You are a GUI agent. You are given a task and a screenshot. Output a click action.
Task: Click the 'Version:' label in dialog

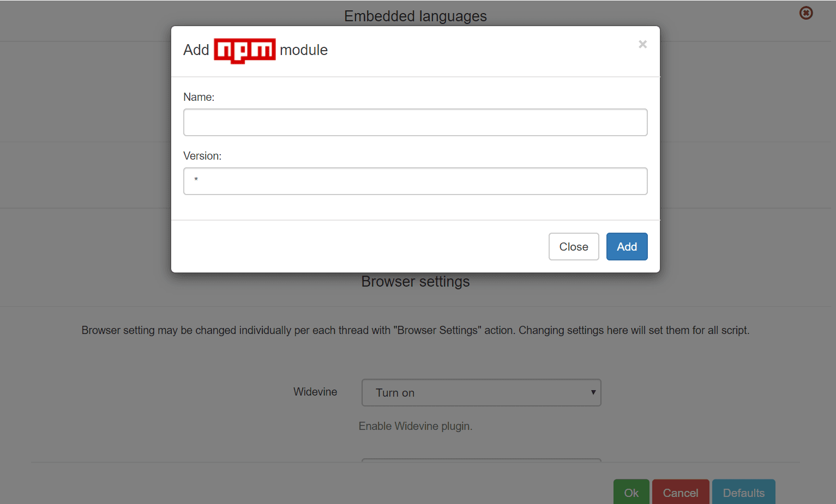(x=202, y=156)
